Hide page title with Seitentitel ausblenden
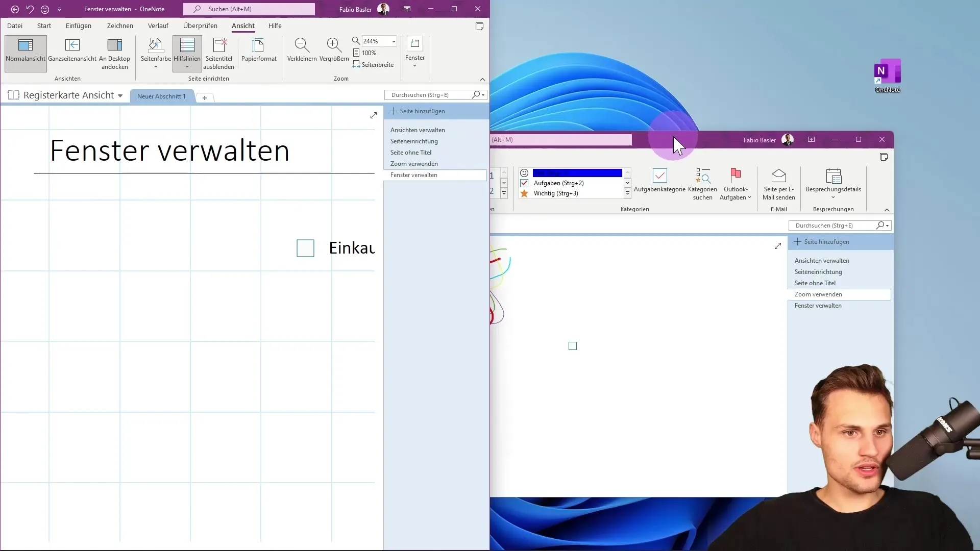Viewport: 980px width, 551px height. (218, 53)
